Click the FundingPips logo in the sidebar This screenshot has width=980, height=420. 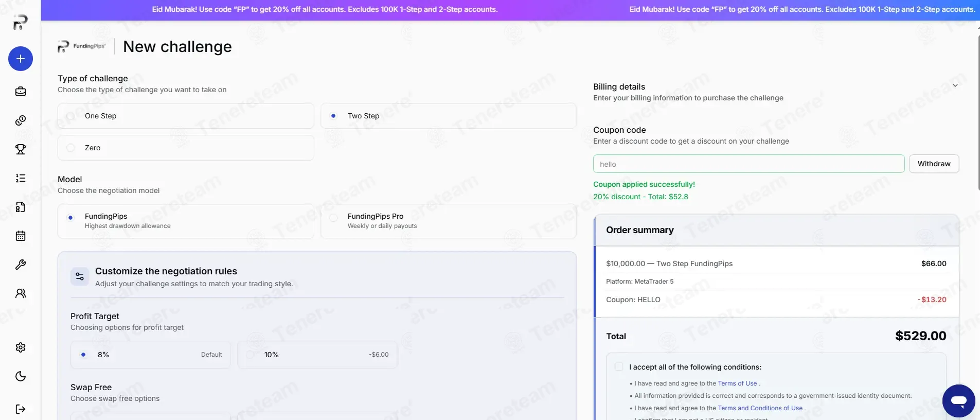(x=20, y=22)
